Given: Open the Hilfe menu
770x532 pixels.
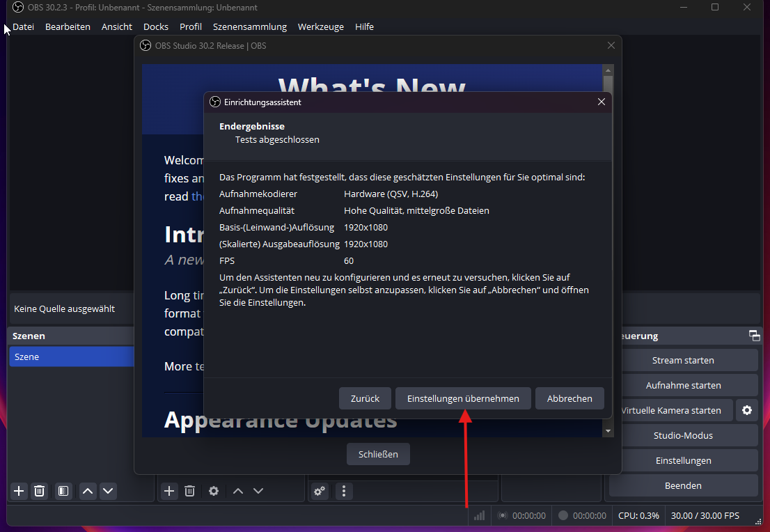Looking at the screenshot, I should [x=364, y=27].
